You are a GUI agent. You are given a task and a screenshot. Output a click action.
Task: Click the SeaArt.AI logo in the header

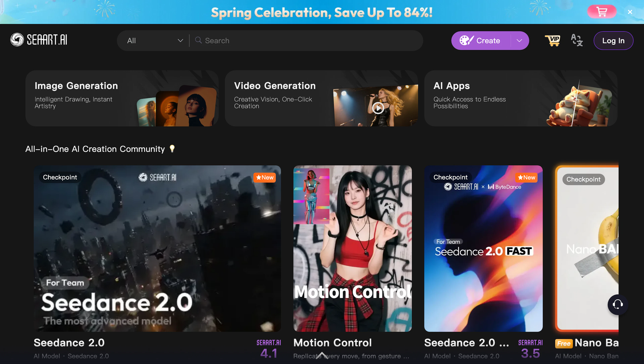(x=39, y=40)
